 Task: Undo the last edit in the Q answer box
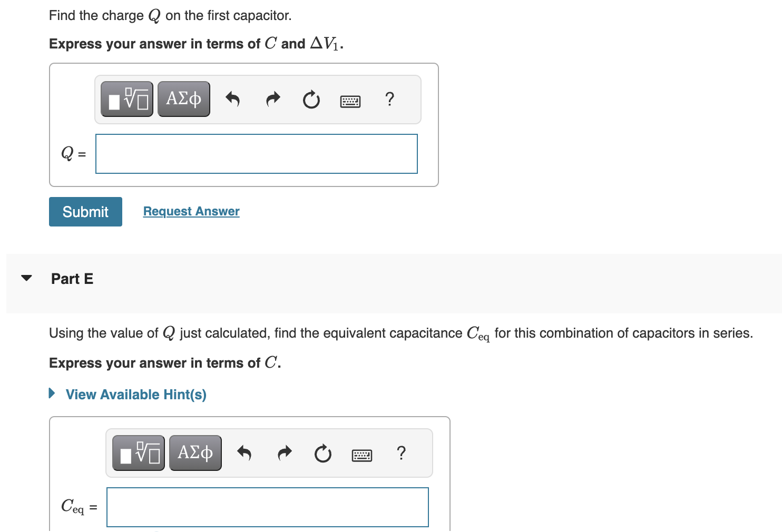pyautogui.click(x=233, y=99)
